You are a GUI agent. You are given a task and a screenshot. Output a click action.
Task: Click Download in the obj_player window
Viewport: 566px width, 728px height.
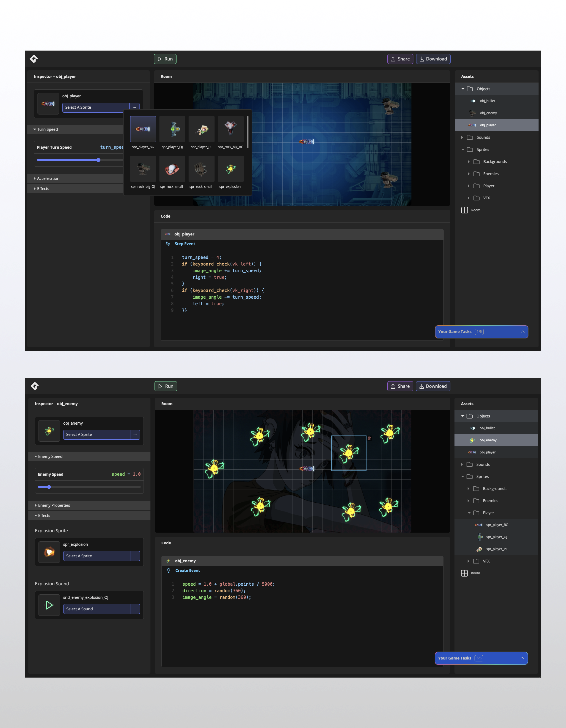click(x=433, y=59)
